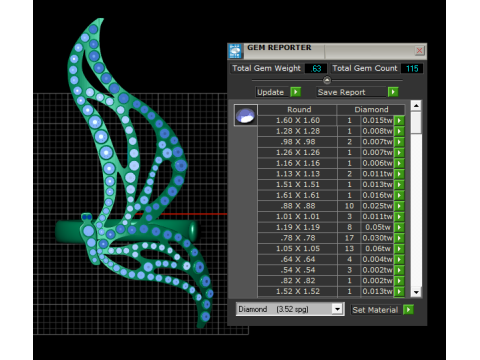
Task: Click the Update button
Action: click(x=272, y=92)
